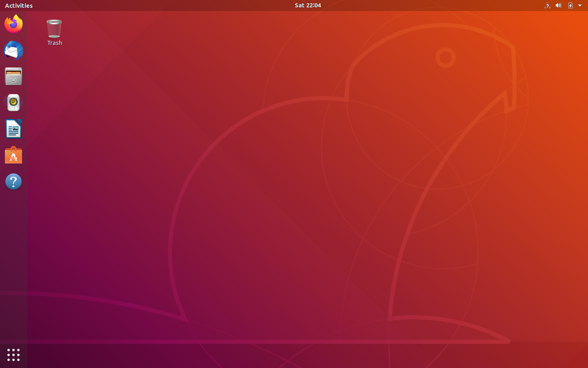Click the network status icon
The image size is (588, 368).
pos(547,5)
